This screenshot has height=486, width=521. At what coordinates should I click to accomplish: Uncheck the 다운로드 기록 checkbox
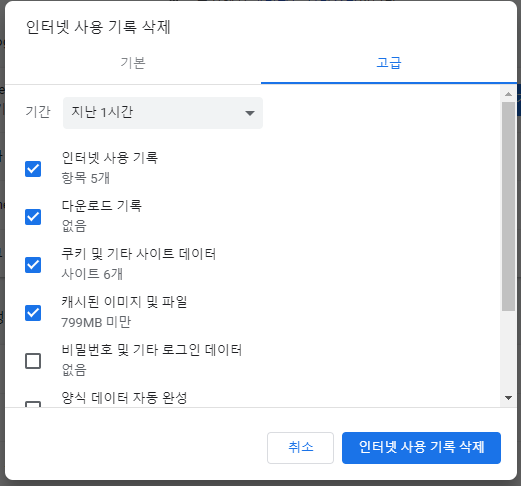coord(33,217)
